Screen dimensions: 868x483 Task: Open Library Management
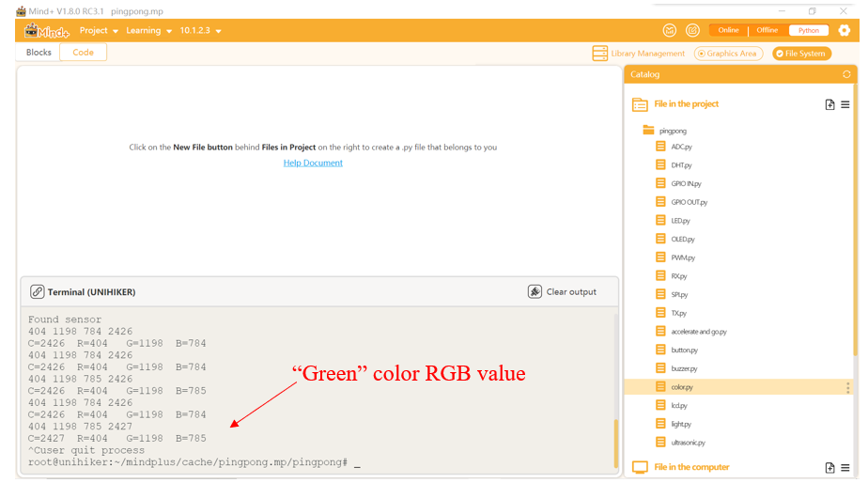tap(638, 54)
